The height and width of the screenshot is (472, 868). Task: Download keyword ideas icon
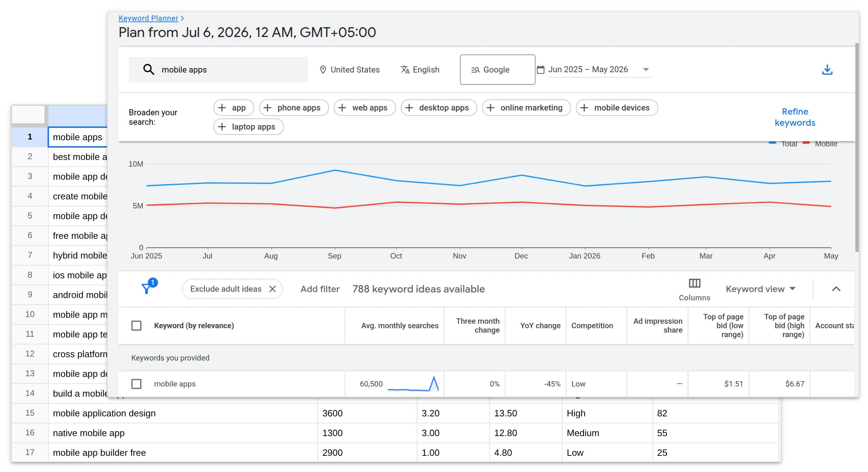pos(827,70)
